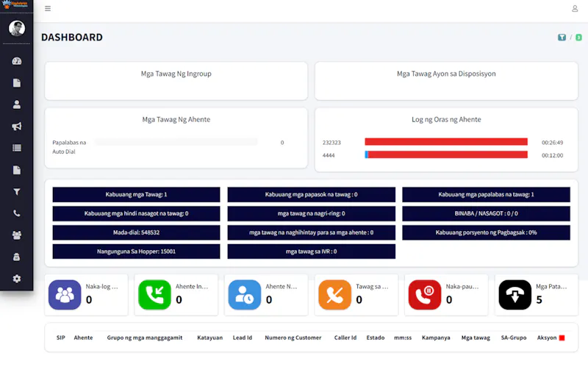Click the SIP column header

pyautogui.click(x=61, y=338)
